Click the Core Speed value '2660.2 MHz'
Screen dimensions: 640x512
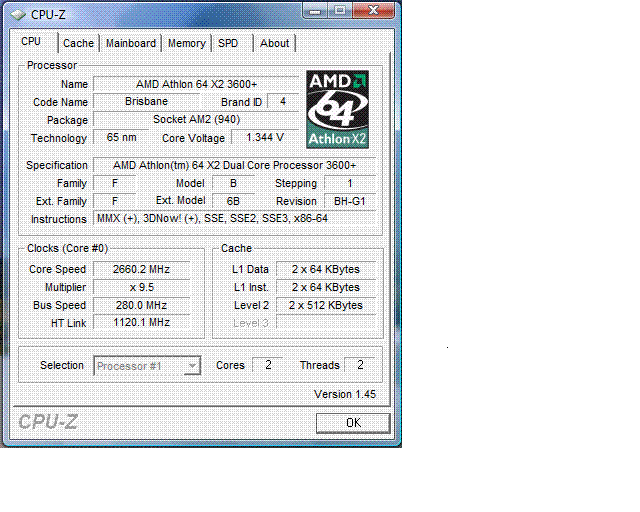(x=142, y=269)
